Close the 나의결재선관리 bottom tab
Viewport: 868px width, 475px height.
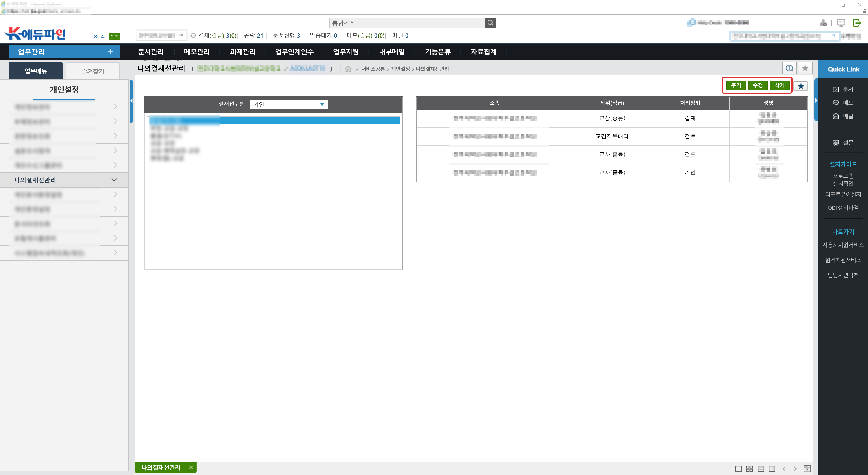191,468
